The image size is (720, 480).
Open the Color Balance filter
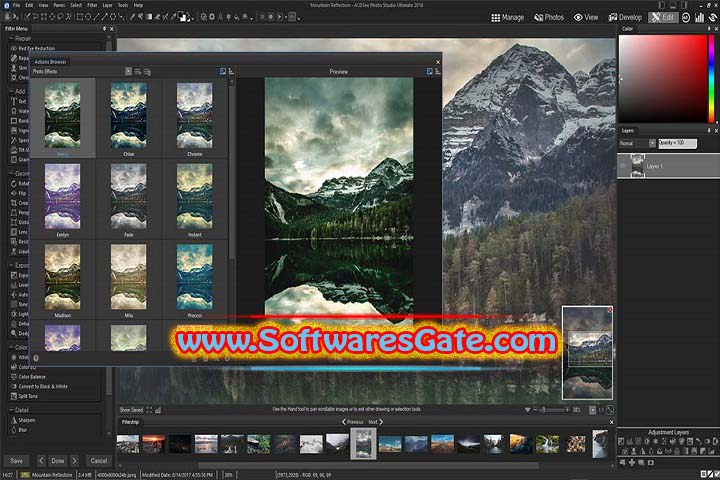coord(28,377)
